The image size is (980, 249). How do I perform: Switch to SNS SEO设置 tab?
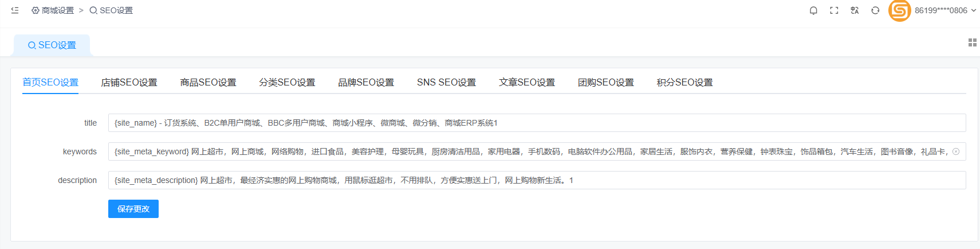446,83
